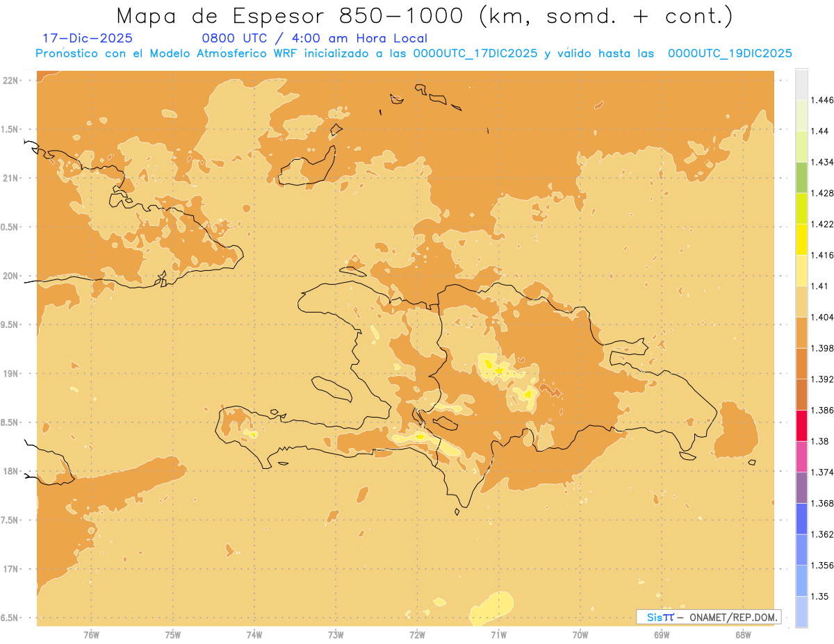Pick the blue legend swatch between 1.362 and 1.368
Viewport: 834px width, 644px height.
coord(801,518)
